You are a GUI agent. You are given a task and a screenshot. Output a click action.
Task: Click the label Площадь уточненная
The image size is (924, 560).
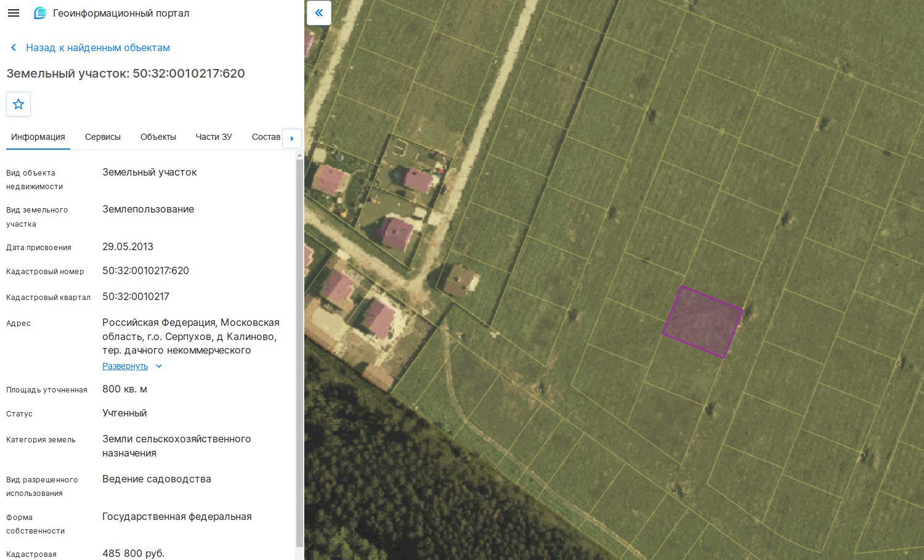click(47, 389)
